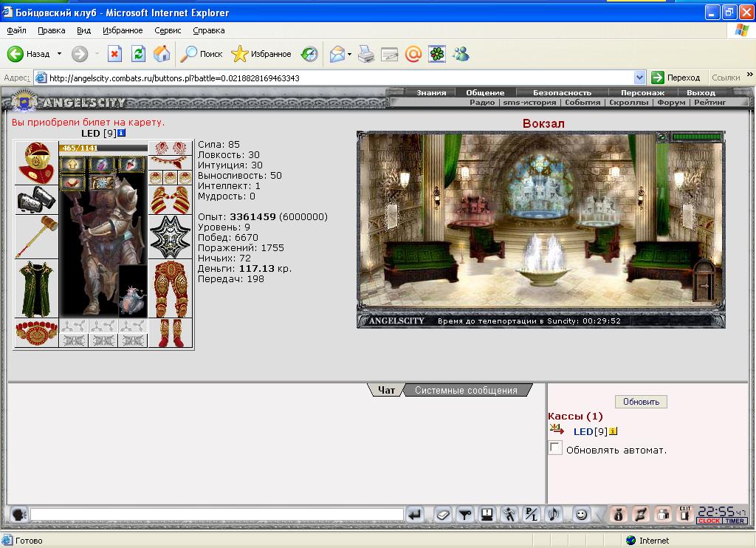The width and height of the screenshot is (756, 548).
Task: Enable the auto-refresh checkbox
Action: point(555,448)
